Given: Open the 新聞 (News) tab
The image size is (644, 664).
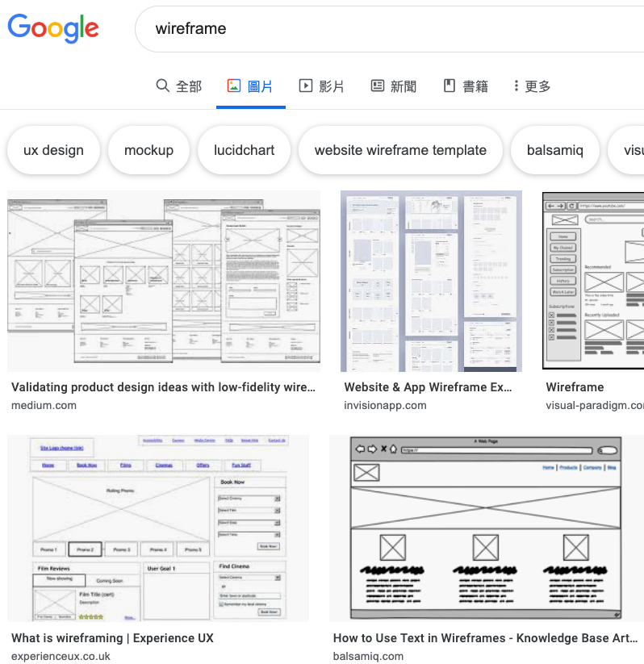Looking at the screenshot, I should point(394,86).
